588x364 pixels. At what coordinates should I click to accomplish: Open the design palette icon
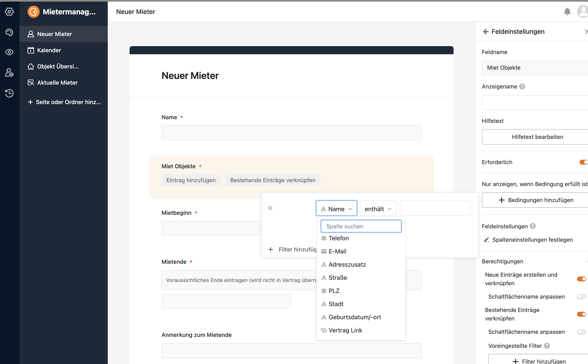pyautogui.click(x=9, y=32)
